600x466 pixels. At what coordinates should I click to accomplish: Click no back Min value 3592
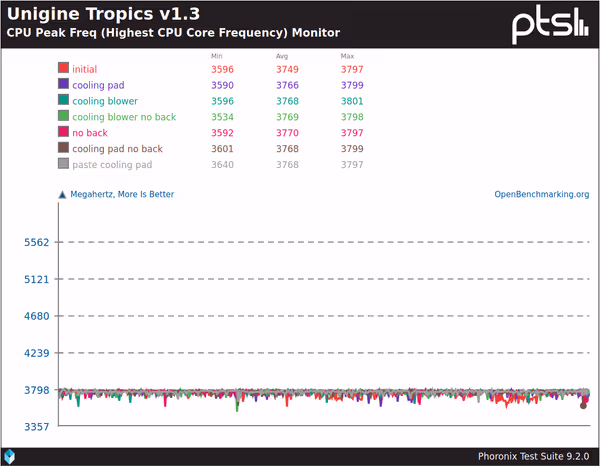click(x=222, y=133)
